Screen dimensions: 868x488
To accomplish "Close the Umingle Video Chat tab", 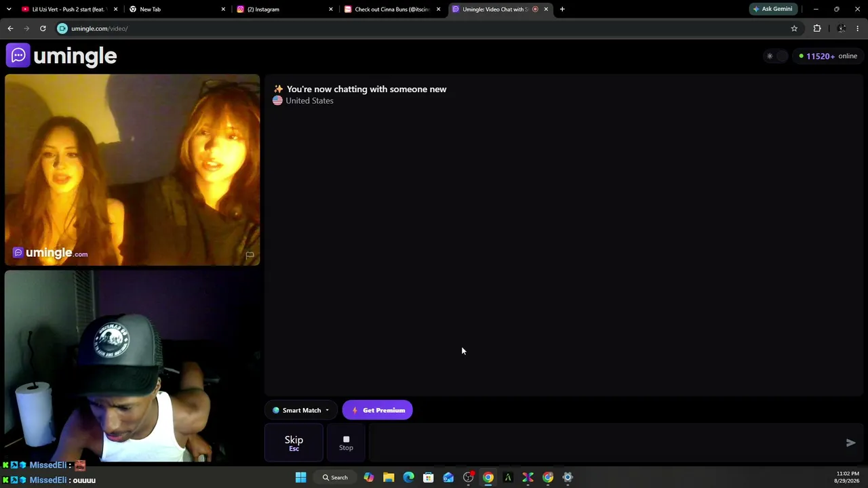I will click(x=546, y=9).
